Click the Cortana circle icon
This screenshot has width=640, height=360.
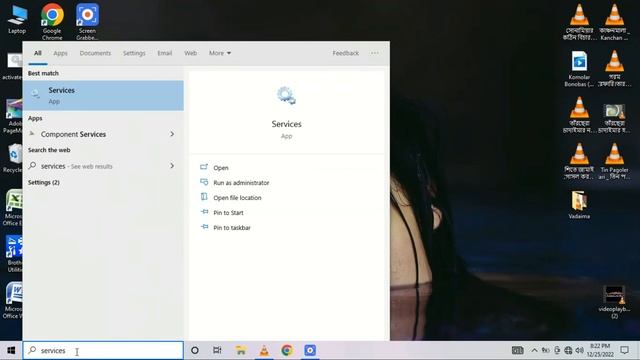click(x=195, y=350)
